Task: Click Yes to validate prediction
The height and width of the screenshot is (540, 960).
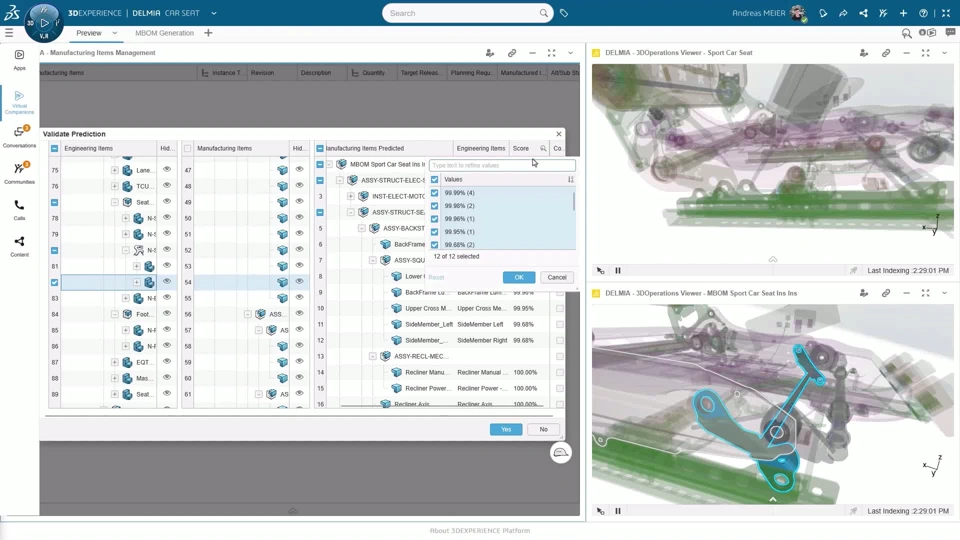Action: click(506, 429)
